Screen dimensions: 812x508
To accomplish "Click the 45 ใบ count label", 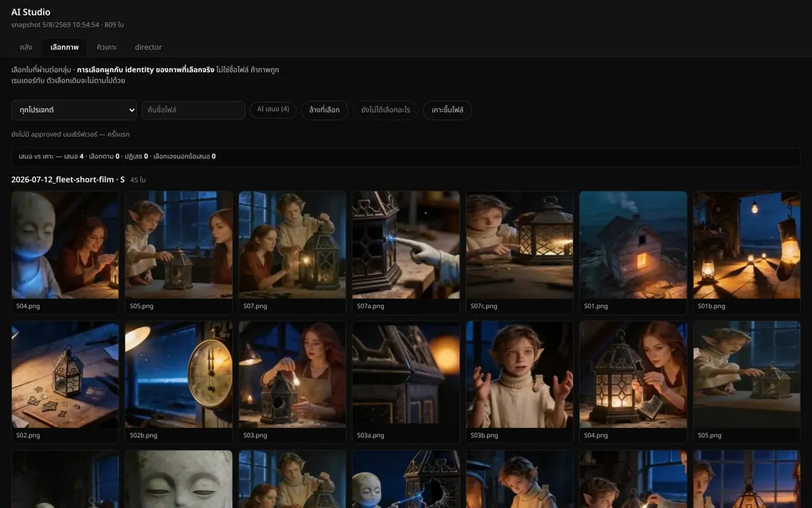I will click(138, 180).
